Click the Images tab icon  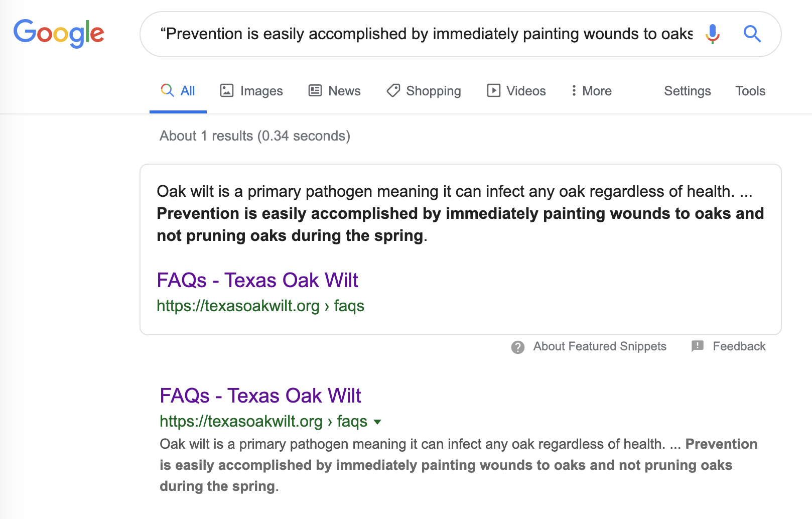[227, 90]
